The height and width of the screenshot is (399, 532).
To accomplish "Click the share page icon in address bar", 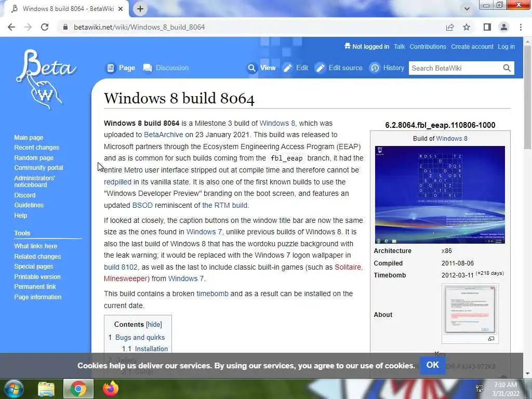I will coord(450,27).
